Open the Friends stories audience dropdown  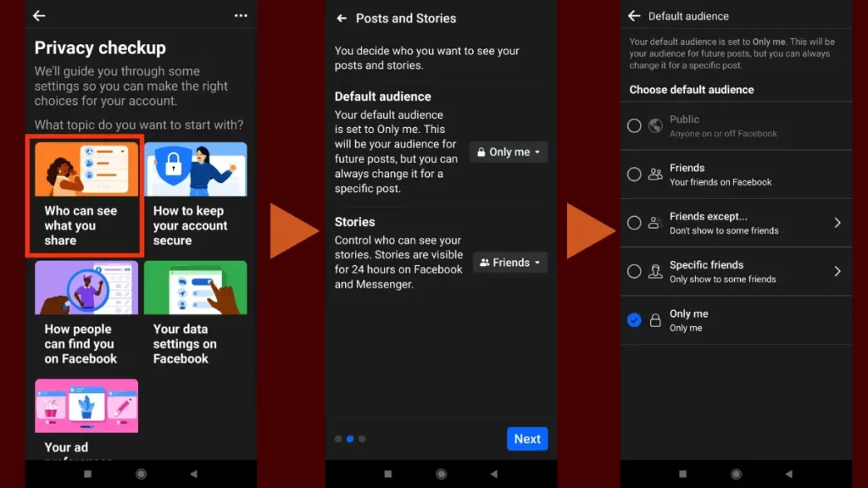coord(509,263)
